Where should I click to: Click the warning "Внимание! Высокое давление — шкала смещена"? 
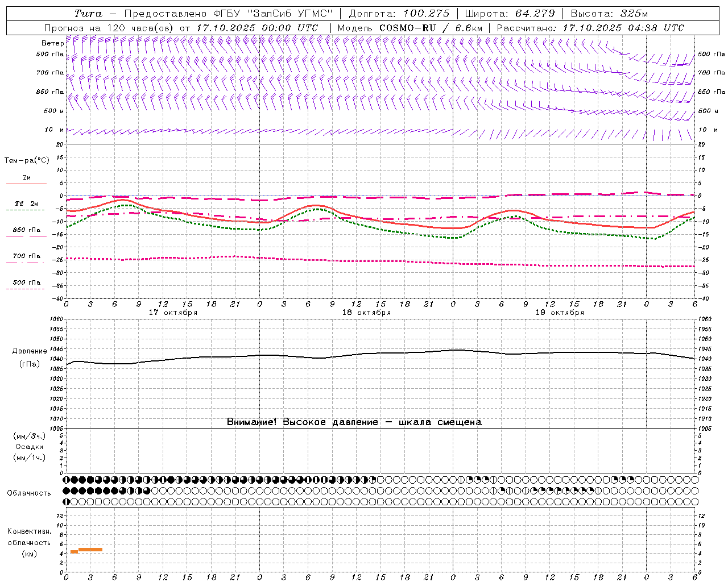pyautogui.click(x=354, y=422)
